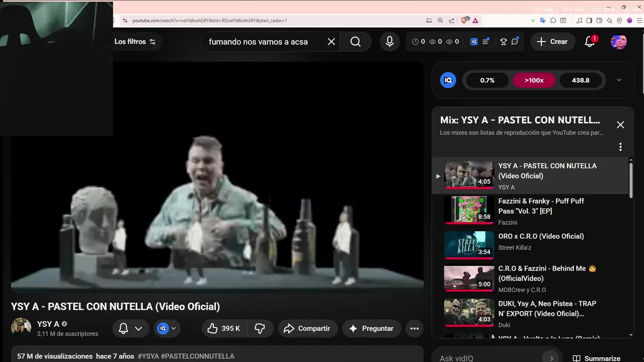Dislike the video
The image size is (644, 362).
click(260, 328)
